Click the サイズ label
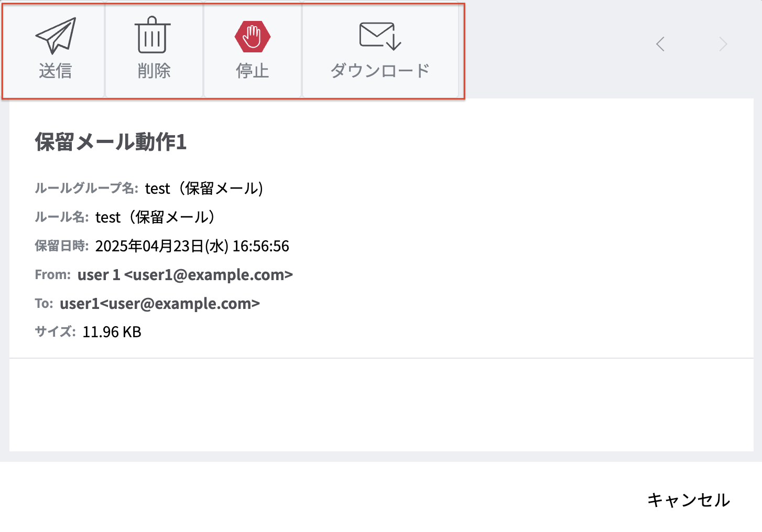The height and width of the screenshot is (532, 762). (55, 331)
